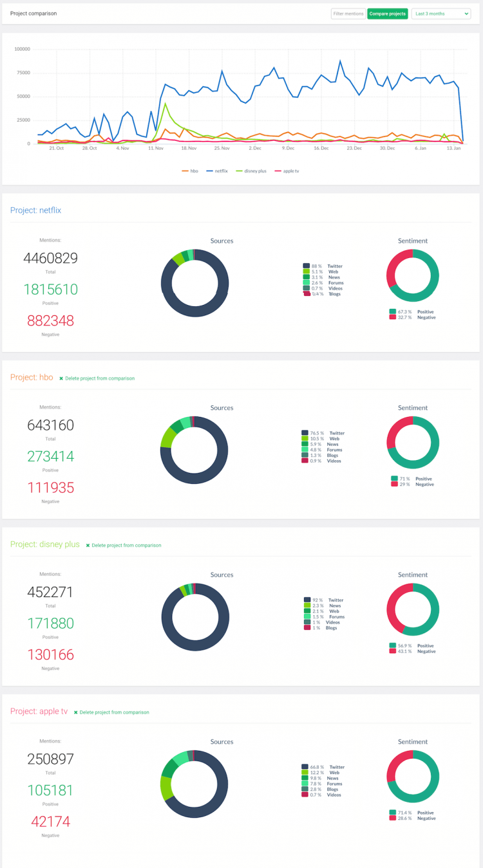Click the 29 % Negative swatch for hbo

point(394,485)
